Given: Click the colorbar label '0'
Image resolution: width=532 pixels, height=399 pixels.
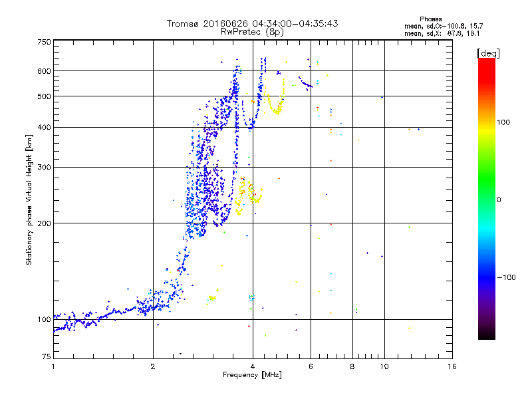Looking at the screenshot, I should pyautogui.click(x=499, y=200).
